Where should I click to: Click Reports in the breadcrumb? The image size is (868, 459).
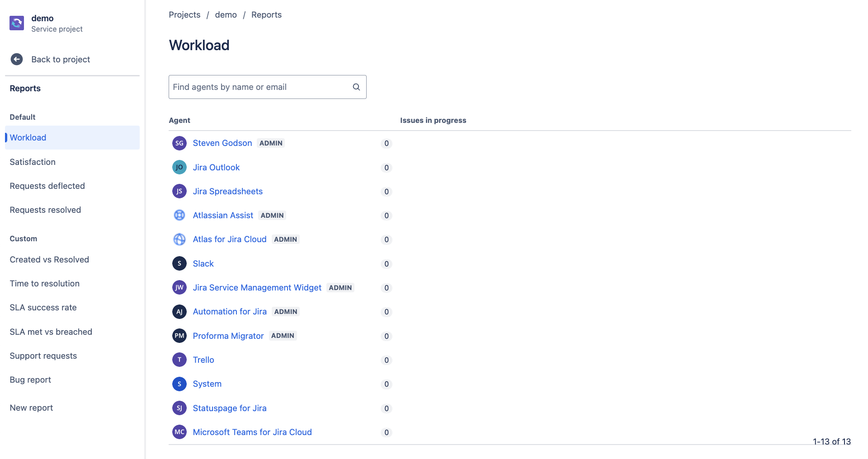coord(266,14)
